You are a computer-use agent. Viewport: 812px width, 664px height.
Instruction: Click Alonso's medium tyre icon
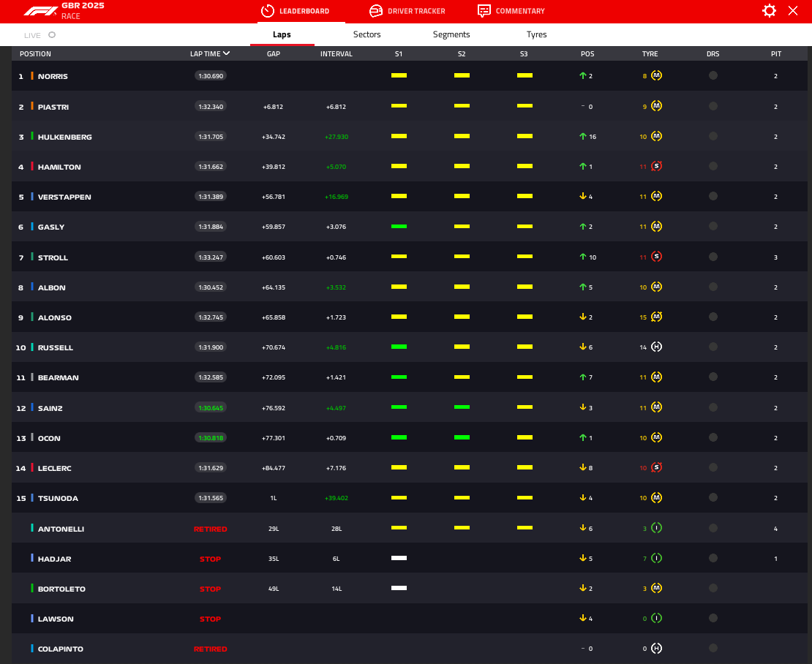click(656, 317)
